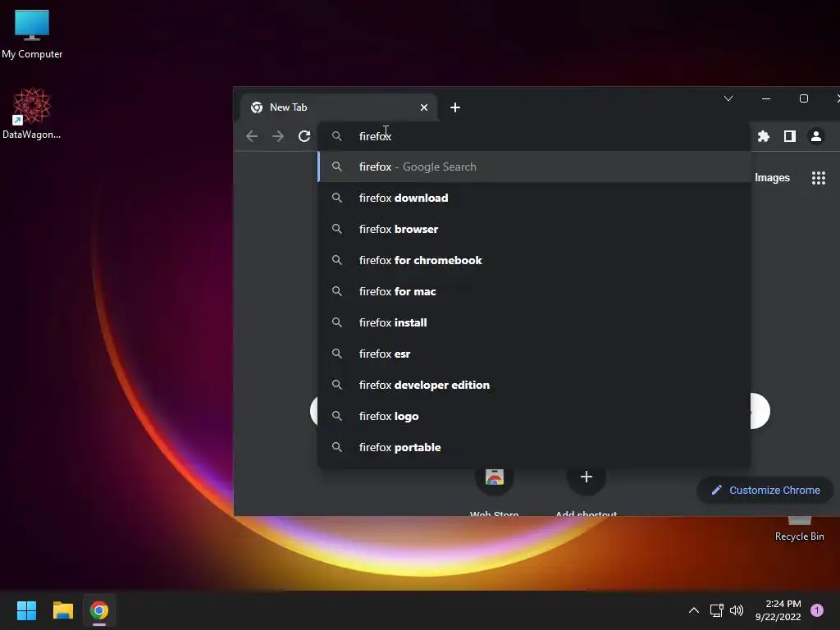840x630 pixels.
Task: Choose "firefox browser" suggestion
Action: click(x=534, y=229)
